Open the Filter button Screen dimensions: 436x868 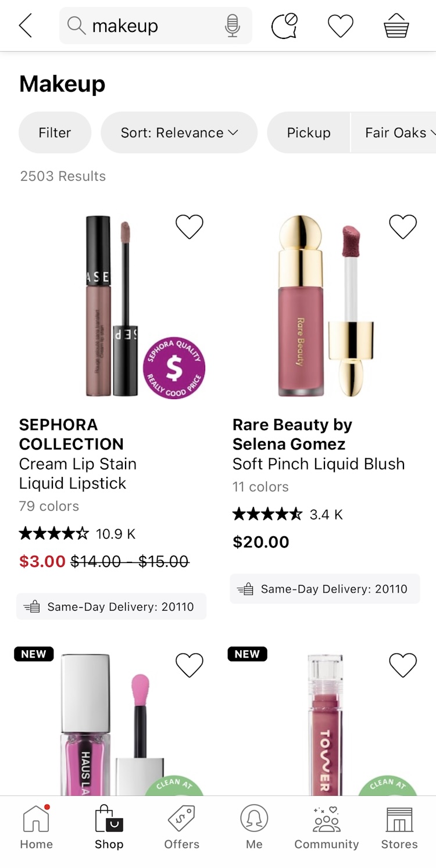(55, 133)
